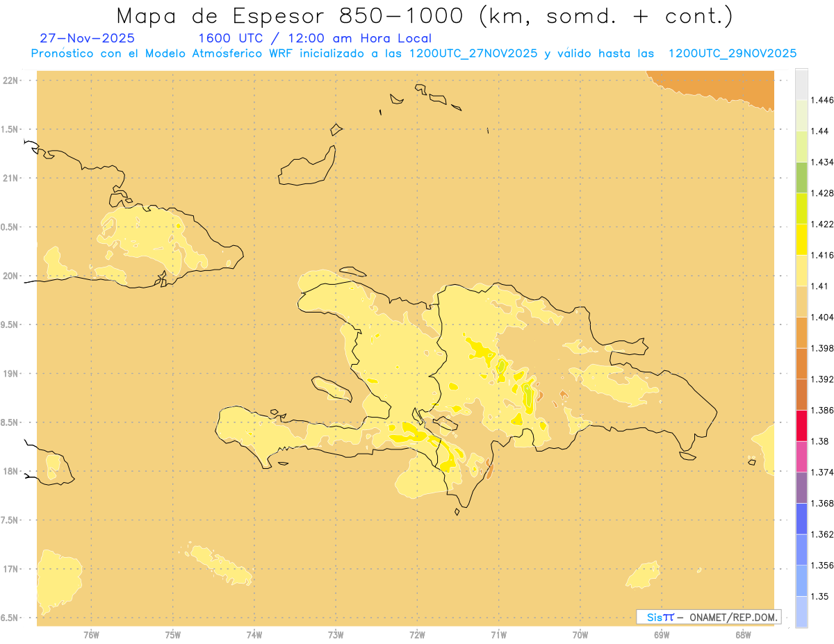Click the '1.41' colorbar value
This screenshot has width=834, height=644.
820,286
